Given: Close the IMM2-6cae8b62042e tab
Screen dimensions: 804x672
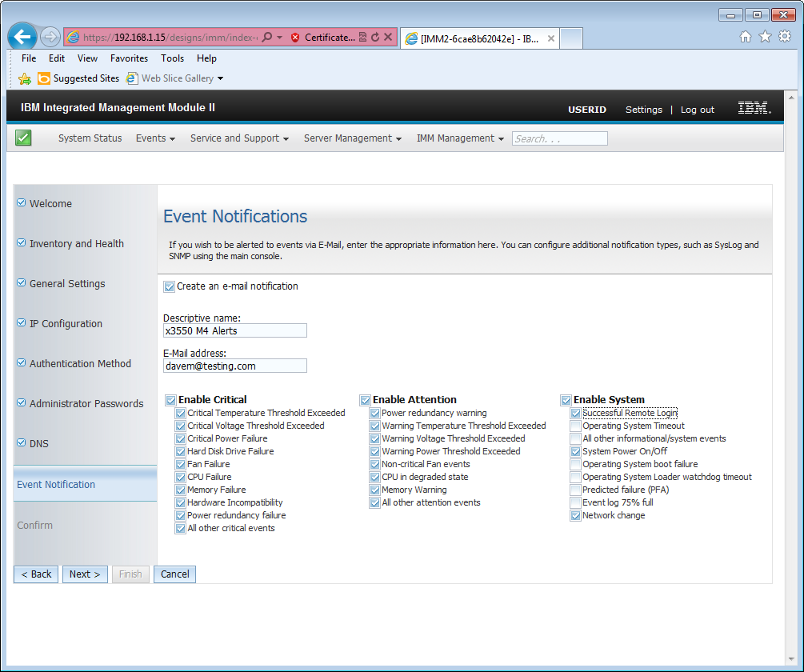Looking at the screenshot, I should coord(550,38).
